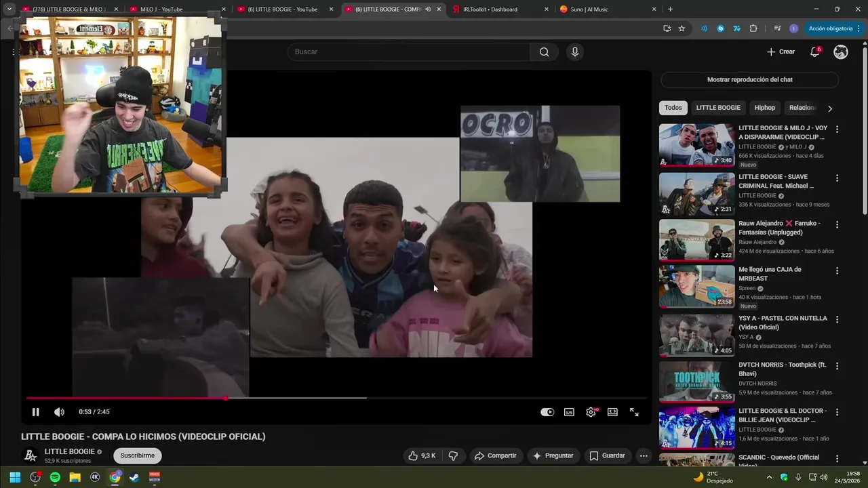Toggle subtitles with the captions icon
This screenshot has width=868, height=488.
click(x=569, y=412)
